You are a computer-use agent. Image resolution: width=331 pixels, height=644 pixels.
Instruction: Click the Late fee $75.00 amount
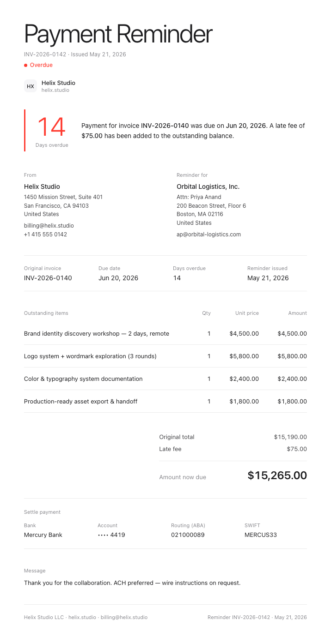(x=296, y=449)
